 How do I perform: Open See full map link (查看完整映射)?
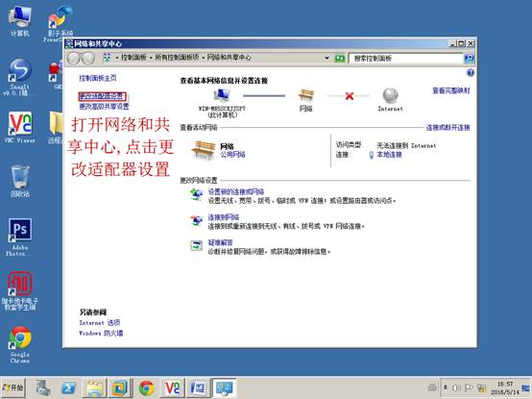[451, 90]
